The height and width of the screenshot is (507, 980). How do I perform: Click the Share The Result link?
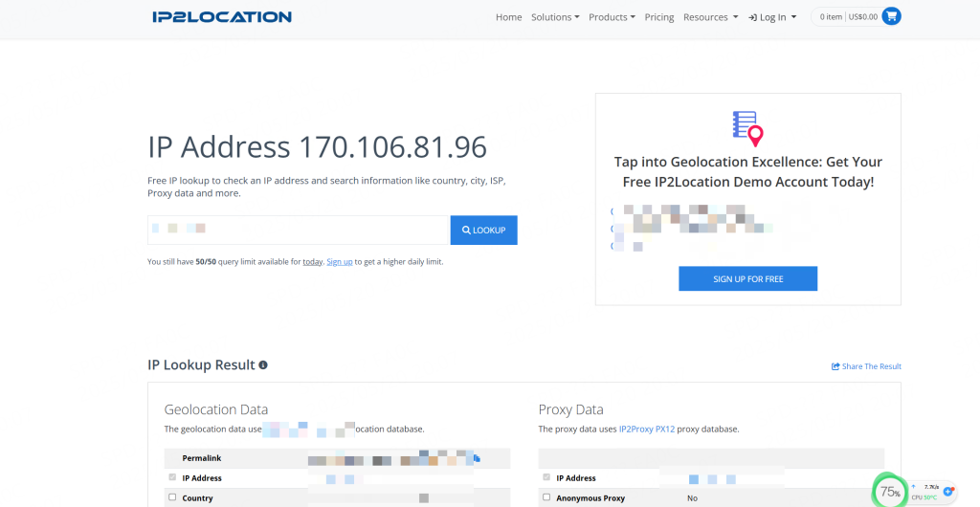pos(866,366)
